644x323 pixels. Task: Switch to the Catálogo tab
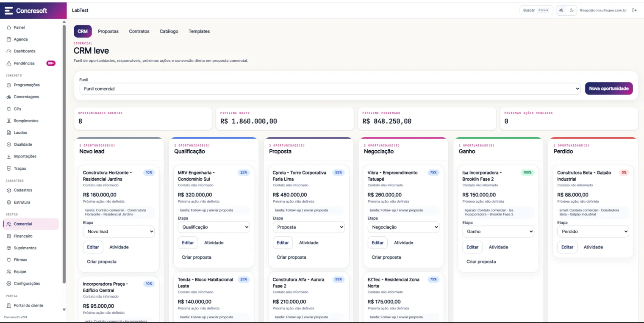[169, 31]
